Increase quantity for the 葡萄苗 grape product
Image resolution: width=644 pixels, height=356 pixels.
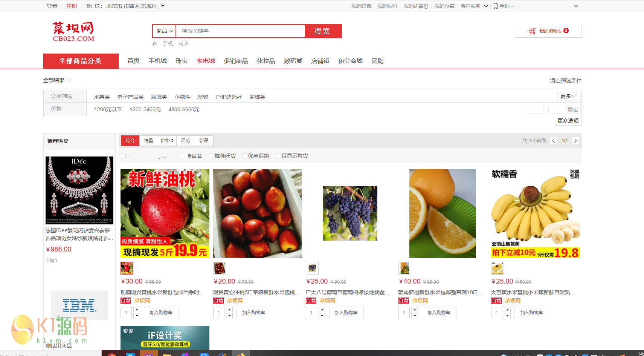tap(322, 310)
